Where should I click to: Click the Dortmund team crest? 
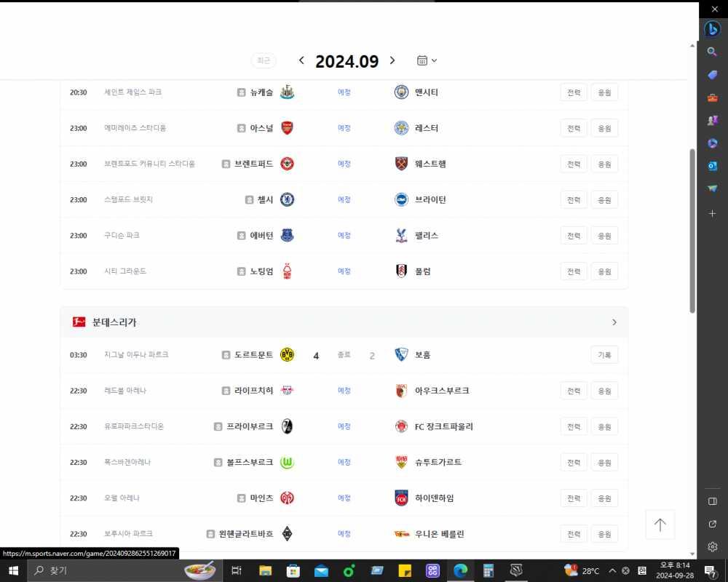tap(288, 355)
